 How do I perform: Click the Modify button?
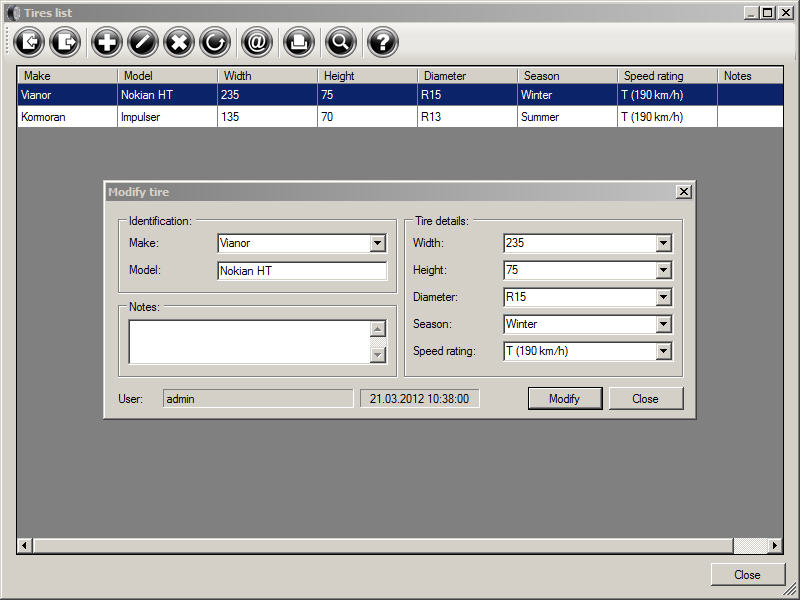point(564,399)
